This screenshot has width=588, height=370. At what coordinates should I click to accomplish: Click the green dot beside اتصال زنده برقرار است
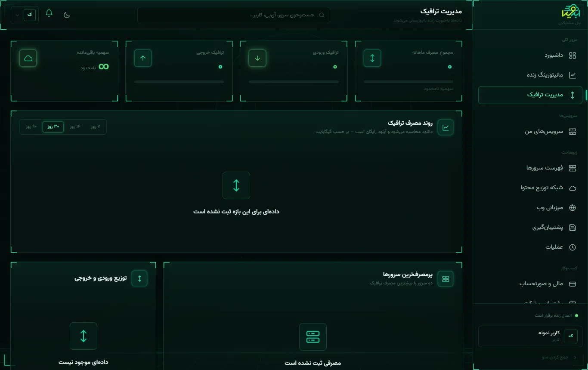[x=576, y=316]
